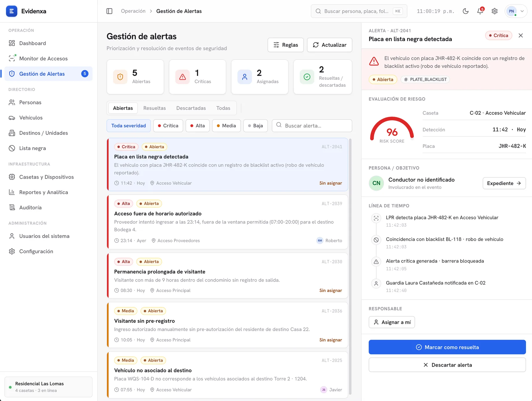Click the CN driver avatar
This screenshot has height=401, width=532.
coord(376,183)
